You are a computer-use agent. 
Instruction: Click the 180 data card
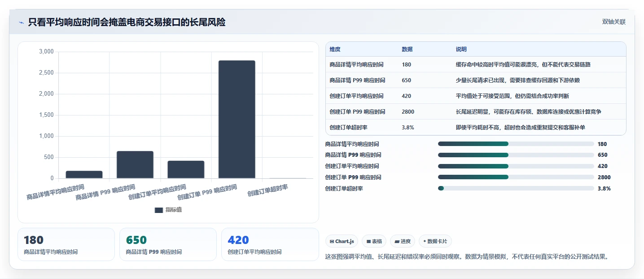click(66, 244)
